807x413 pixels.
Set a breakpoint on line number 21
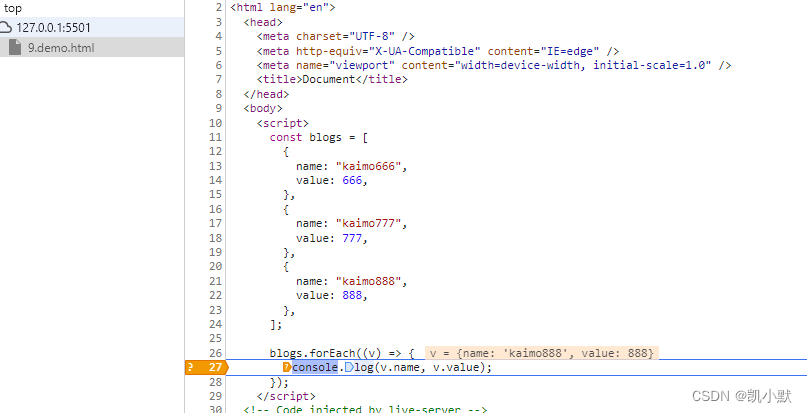pyautogui.click(x=216, y=281)
